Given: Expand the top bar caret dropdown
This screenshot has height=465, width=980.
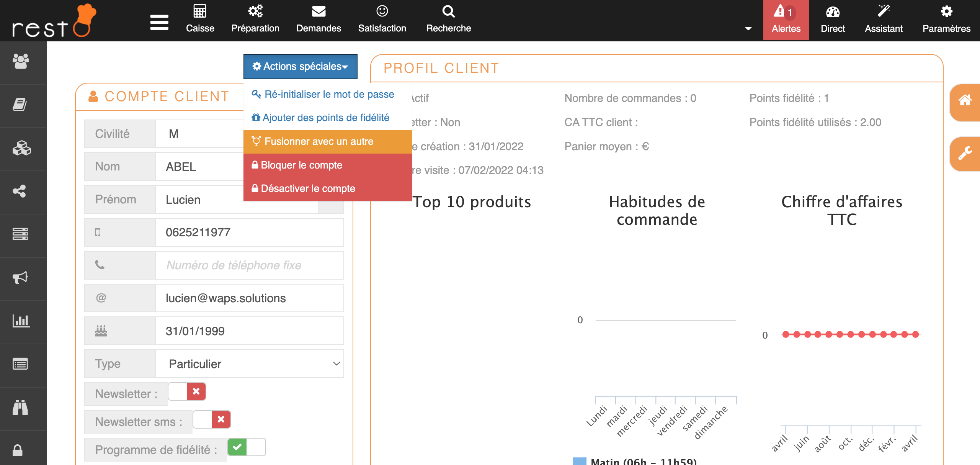Looking at the screenshot, I should point(748,29).
